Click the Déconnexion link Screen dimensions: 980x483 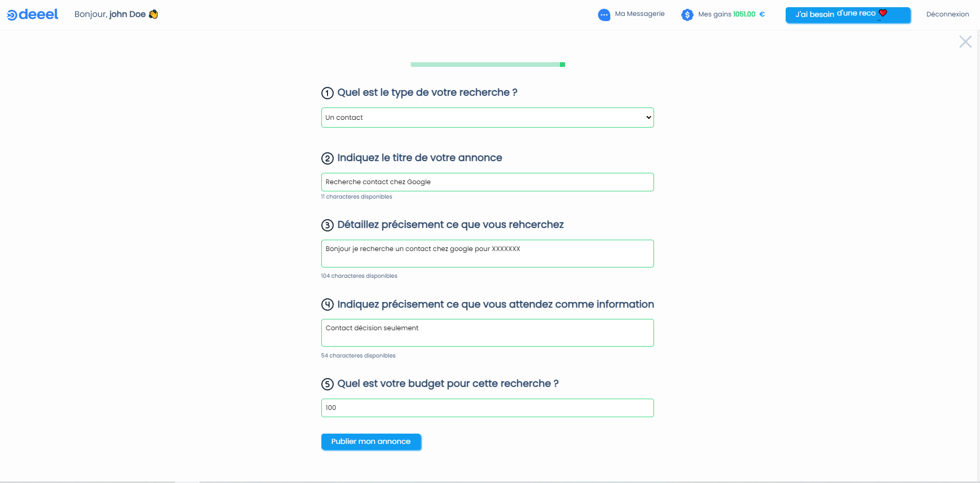tap(948, 14)
